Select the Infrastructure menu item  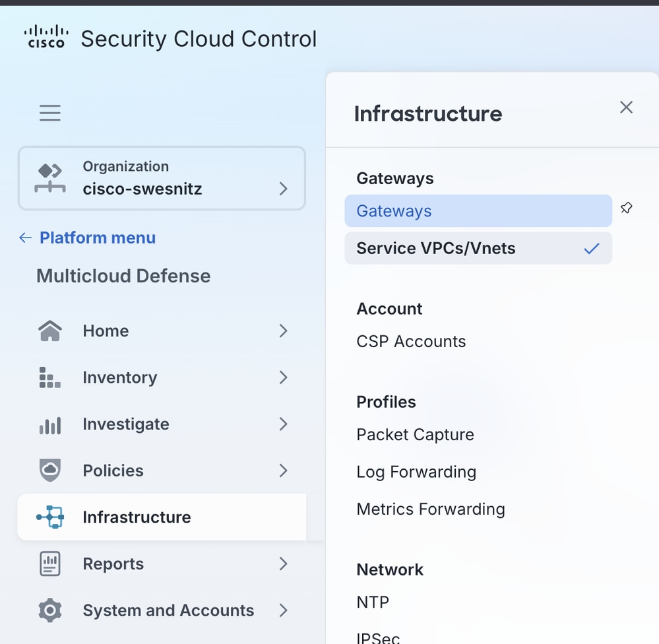click(x=162, y=517)
